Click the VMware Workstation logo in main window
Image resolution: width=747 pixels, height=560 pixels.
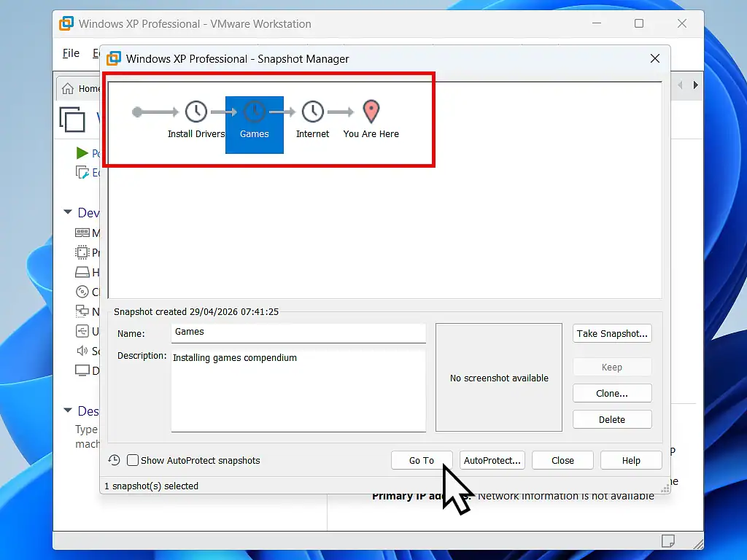point(66,23)
